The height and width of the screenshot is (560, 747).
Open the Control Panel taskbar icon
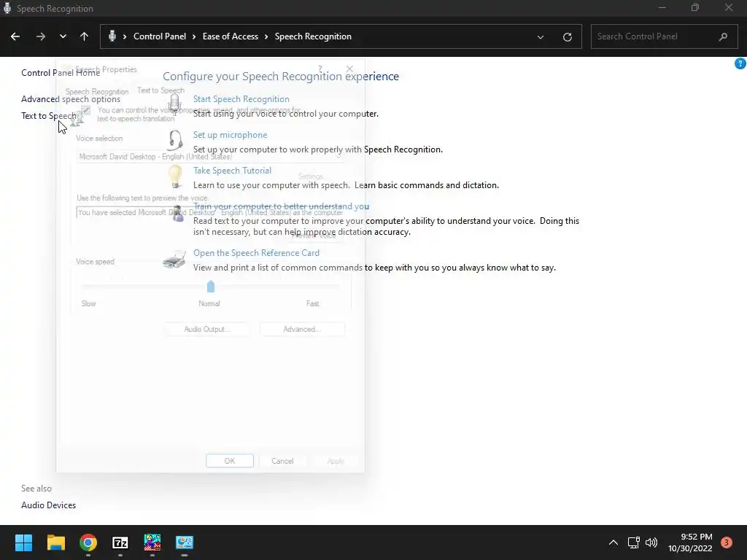[x=185, y=542]
